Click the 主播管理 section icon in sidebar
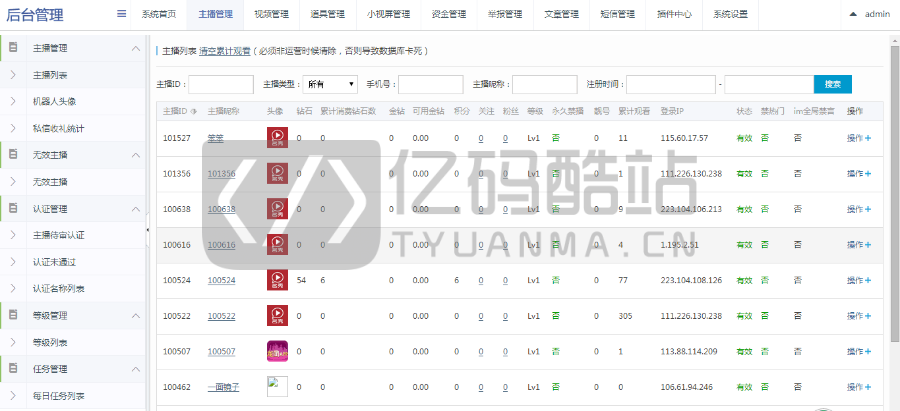This screenshot has width=900, height=411. [13, 48]
